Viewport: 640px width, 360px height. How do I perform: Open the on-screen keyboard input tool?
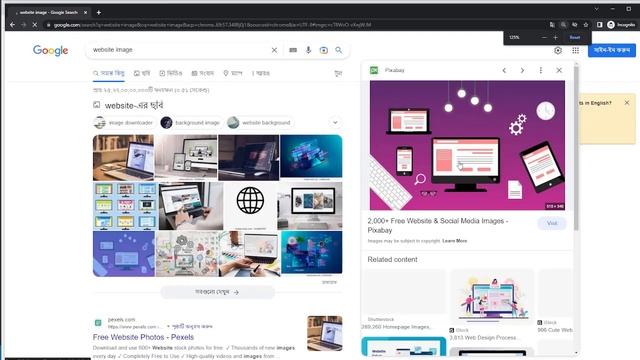pos(293,50)
